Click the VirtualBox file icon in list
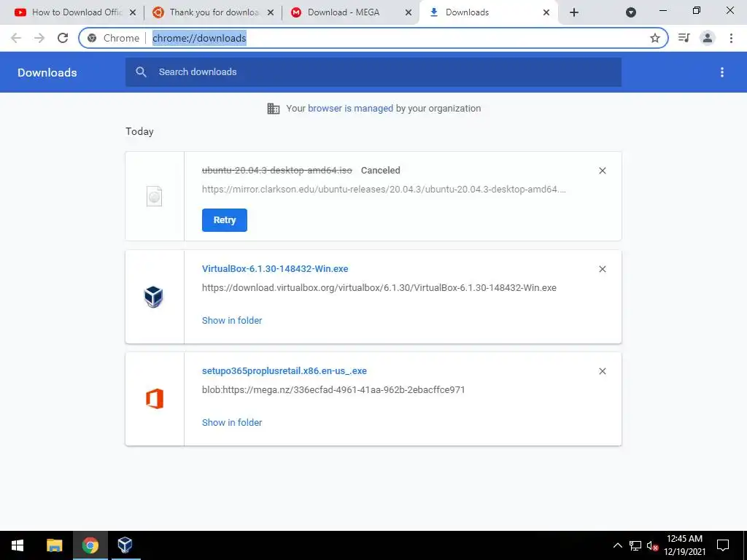 tap(153, 297)
